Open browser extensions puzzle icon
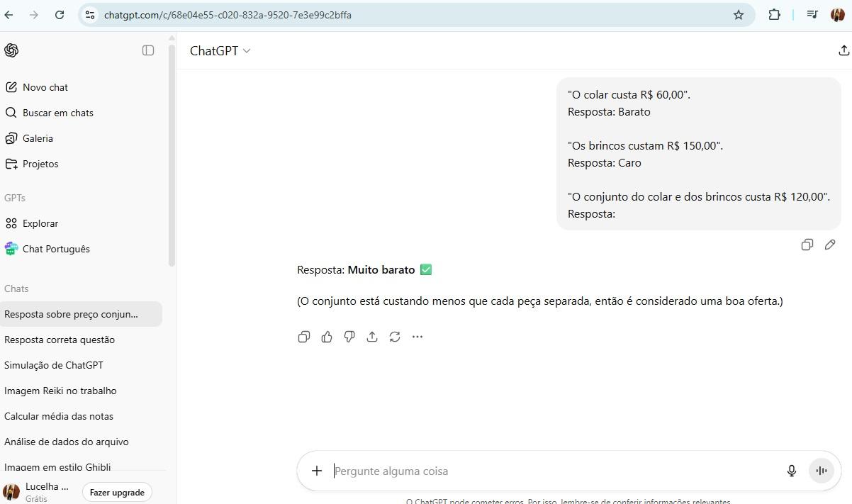The image size is (852, 504). [x=774, y=14]
